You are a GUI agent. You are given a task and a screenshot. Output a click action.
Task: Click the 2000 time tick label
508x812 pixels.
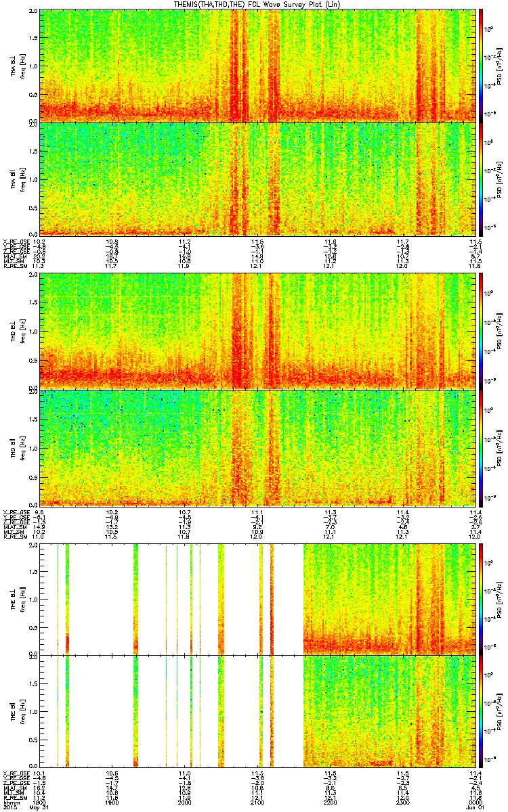pos(184,801)
